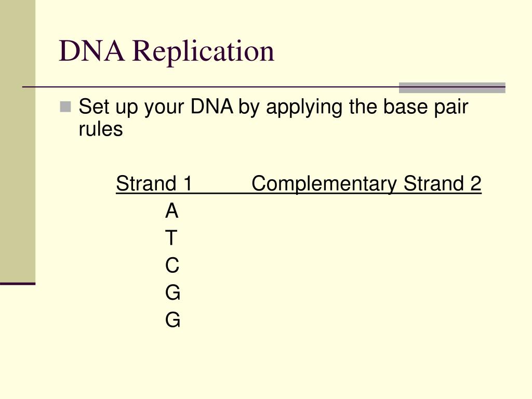Image resolution: width=532 pixels, height=399 pixels.
Task: Click the dark line below olive sidebar
Action: coord(18,283)
